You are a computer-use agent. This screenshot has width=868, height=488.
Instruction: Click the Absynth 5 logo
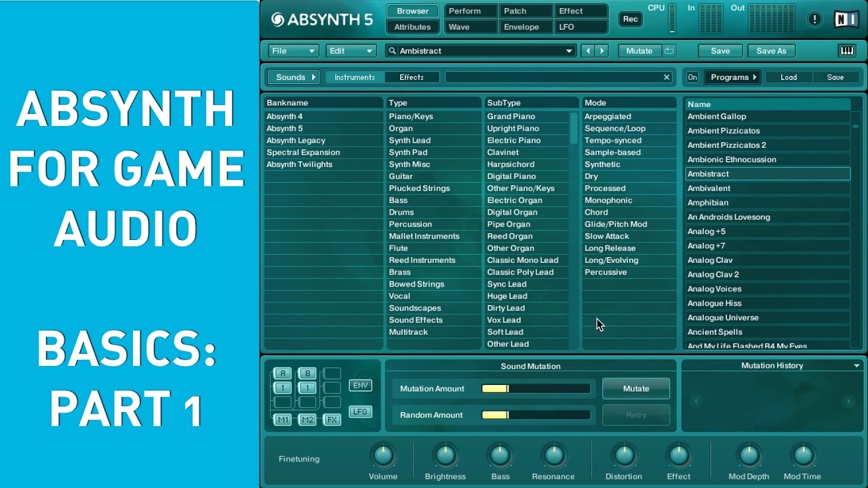pyautogui.click(x=322, y=19)
